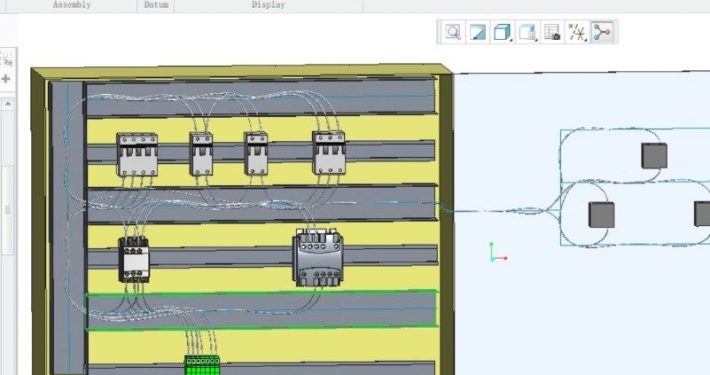Open the Assembly ribbon group
This screenshot has height=375, width=710.
pos(72,5)
